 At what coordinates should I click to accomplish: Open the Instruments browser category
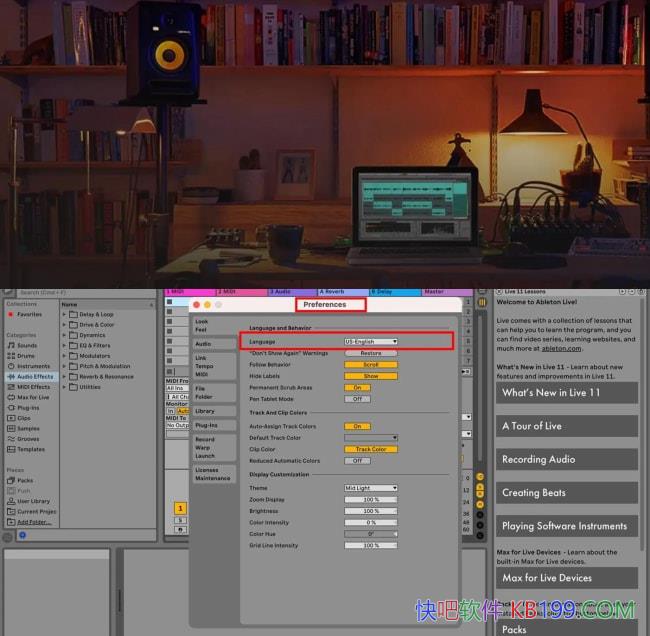click(x=32, y=366)
